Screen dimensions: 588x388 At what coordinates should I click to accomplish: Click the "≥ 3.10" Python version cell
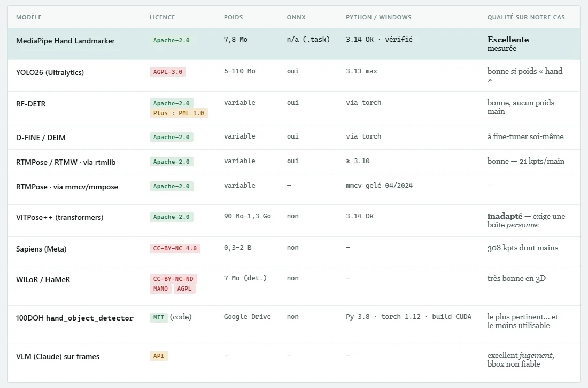[358, 161]
